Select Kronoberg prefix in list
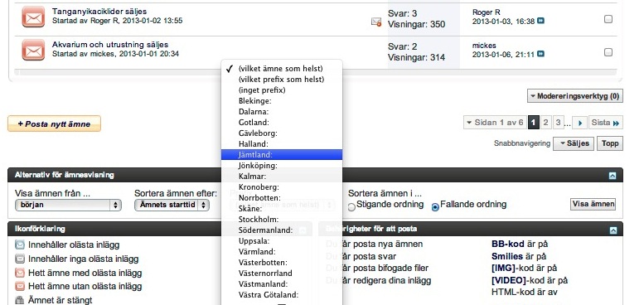Image resolution: width=644 pixels, height=305 pixels. pos(281,187)
